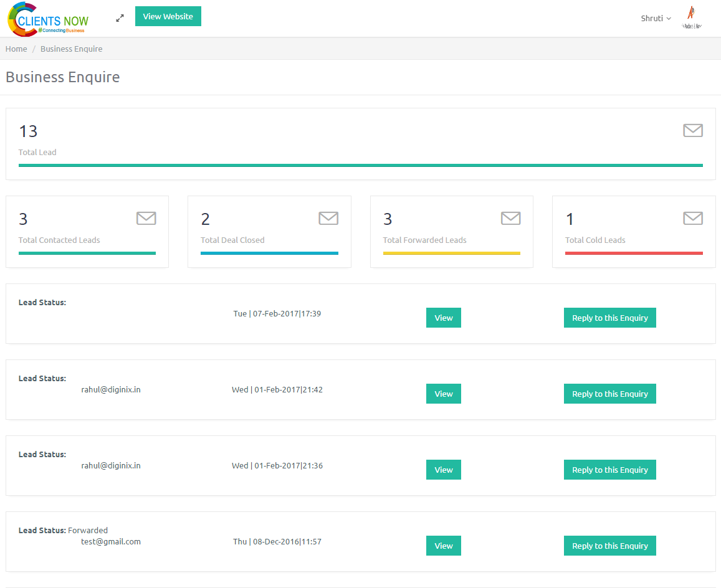Go to Home in the breadcrumb
This screenshot has height=588, width=721.
16,49
